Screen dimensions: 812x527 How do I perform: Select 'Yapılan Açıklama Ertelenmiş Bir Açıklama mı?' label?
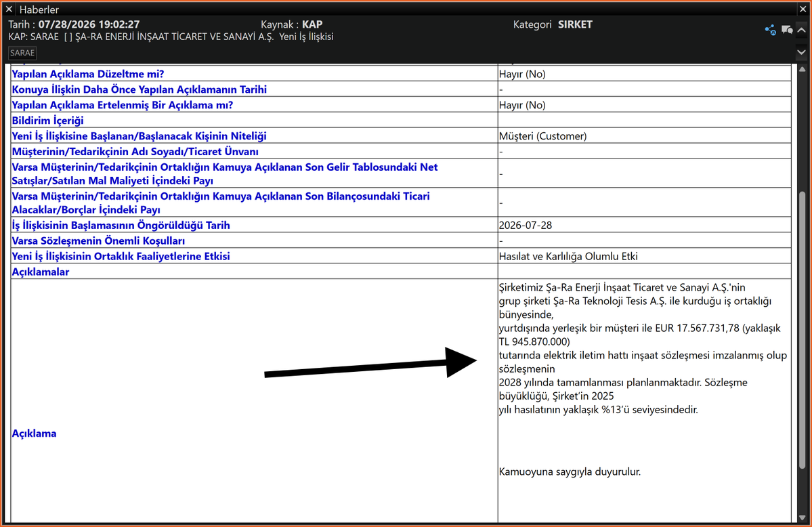pyautogui.click(x=122, y=105)
